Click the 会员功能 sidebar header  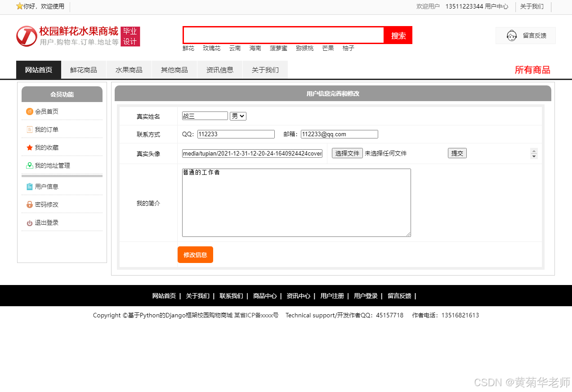pyautogui.click(x=62, y=94)
